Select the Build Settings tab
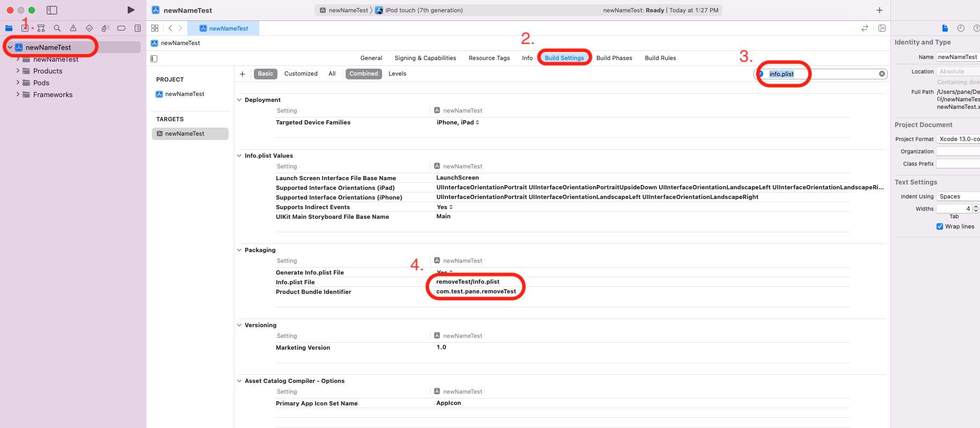Image resolution: width=980 pixels, height=428 pixels. point(564,58)
